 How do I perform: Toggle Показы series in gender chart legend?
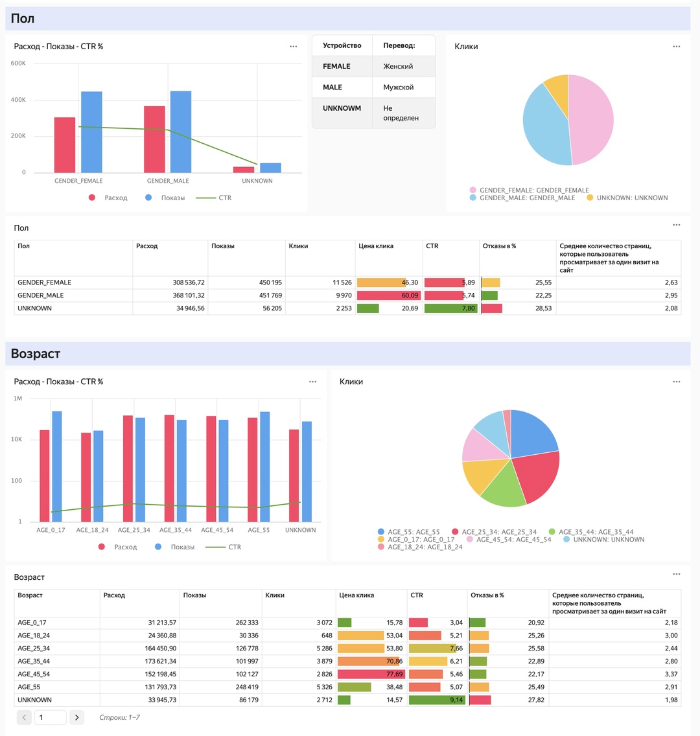coord(165,198)
